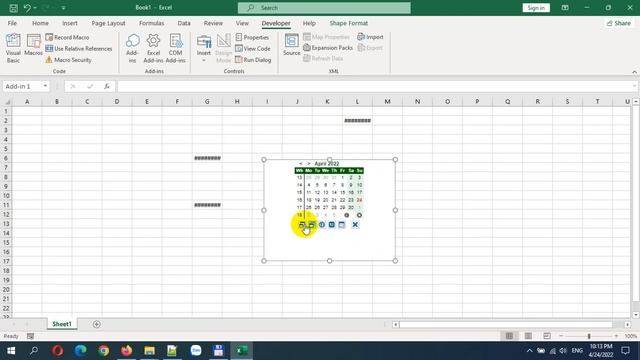
Task: Pick date 24 in the April calendar
Action: point(359,200)
